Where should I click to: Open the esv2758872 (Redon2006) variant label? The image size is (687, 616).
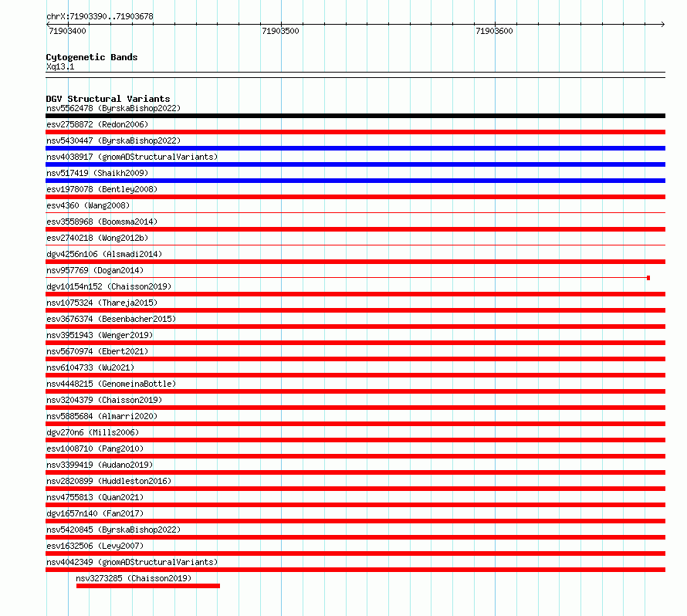coord(97,124)
